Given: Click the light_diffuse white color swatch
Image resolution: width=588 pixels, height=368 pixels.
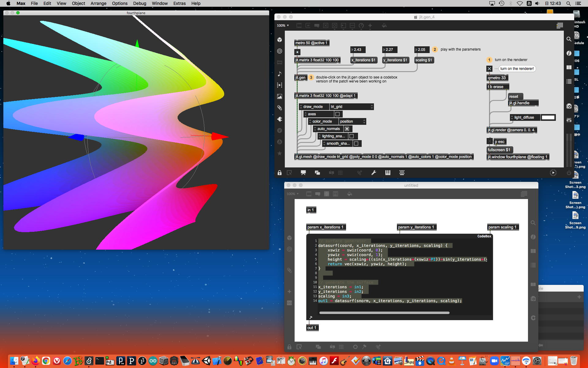Looking at the screenshot, I should coord(548,117).
